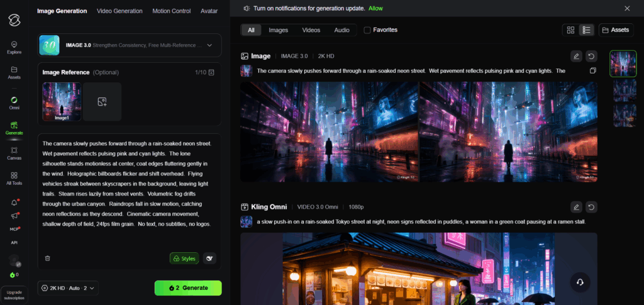Filter history by Images
This screenshot has height=305, width=644.
click(279, 30)
